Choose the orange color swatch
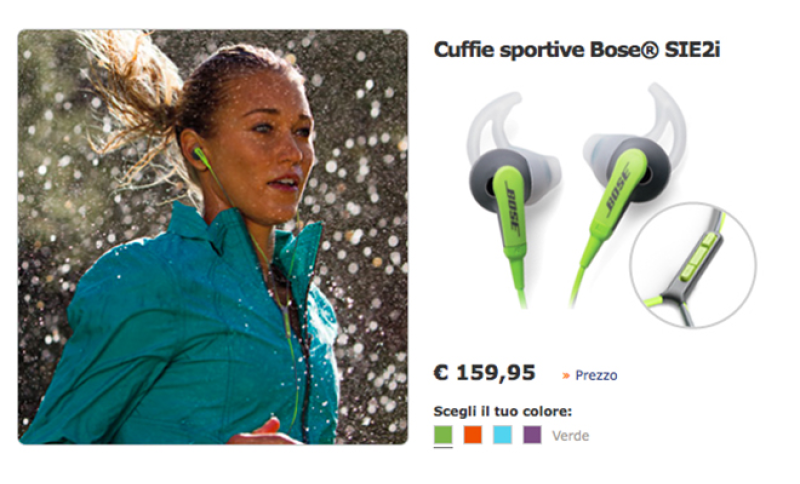This screenshot has height=484, width=800. pos(472,435)
